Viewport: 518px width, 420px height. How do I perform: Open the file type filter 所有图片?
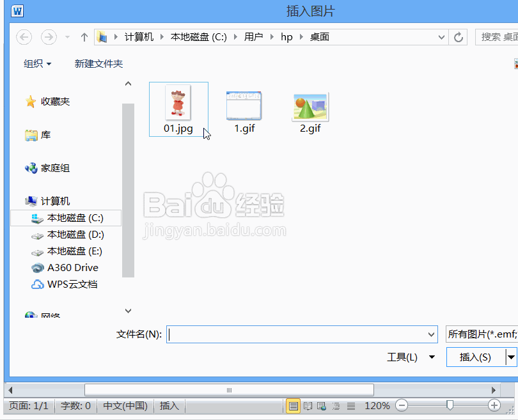tap(482, 334)
